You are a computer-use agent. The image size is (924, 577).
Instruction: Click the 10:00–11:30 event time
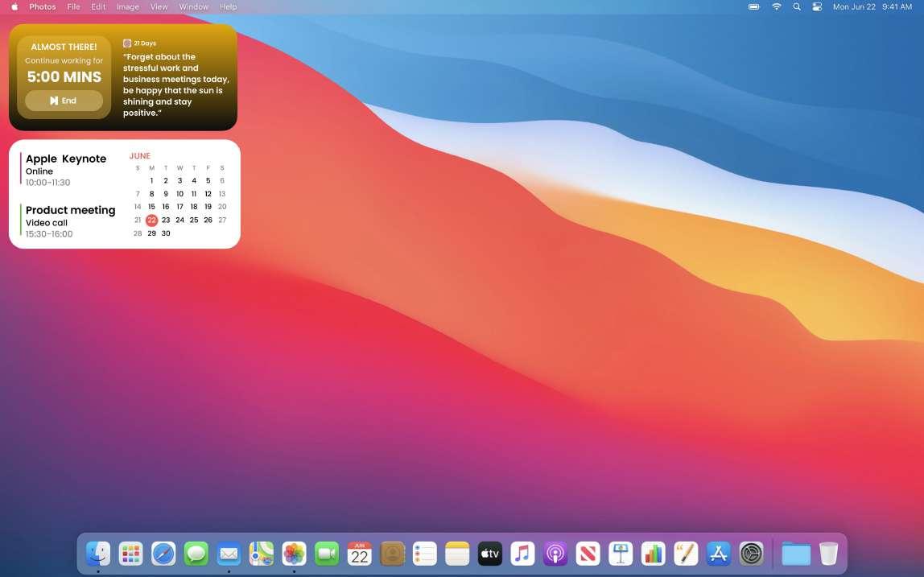(x=47, y=183)
